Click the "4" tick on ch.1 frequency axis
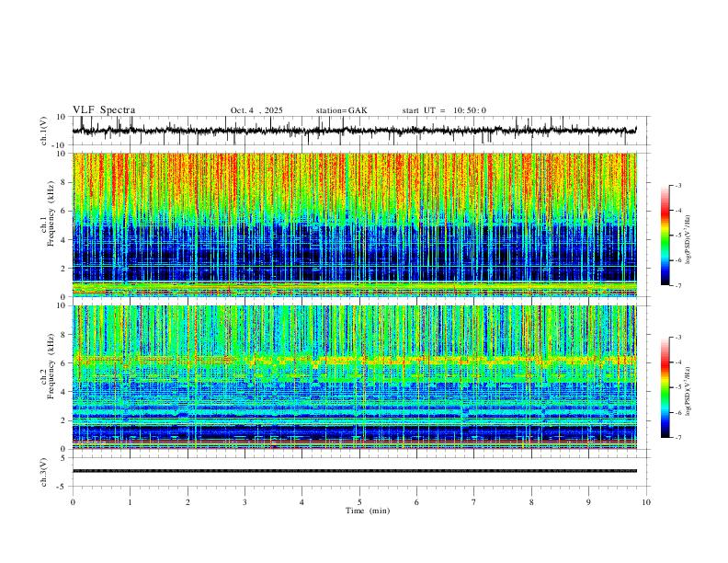This screenshot has height=563, width=728. [64, 240]
